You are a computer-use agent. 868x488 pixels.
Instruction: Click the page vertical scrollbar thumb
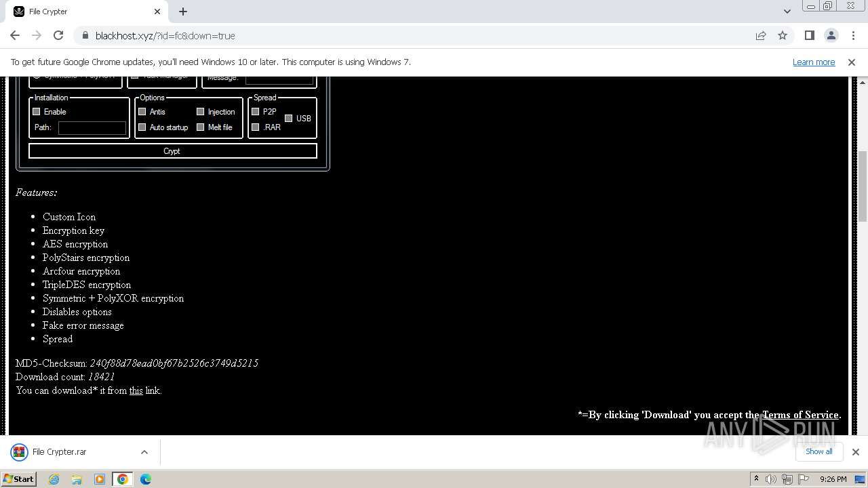[x=863, y=186]
